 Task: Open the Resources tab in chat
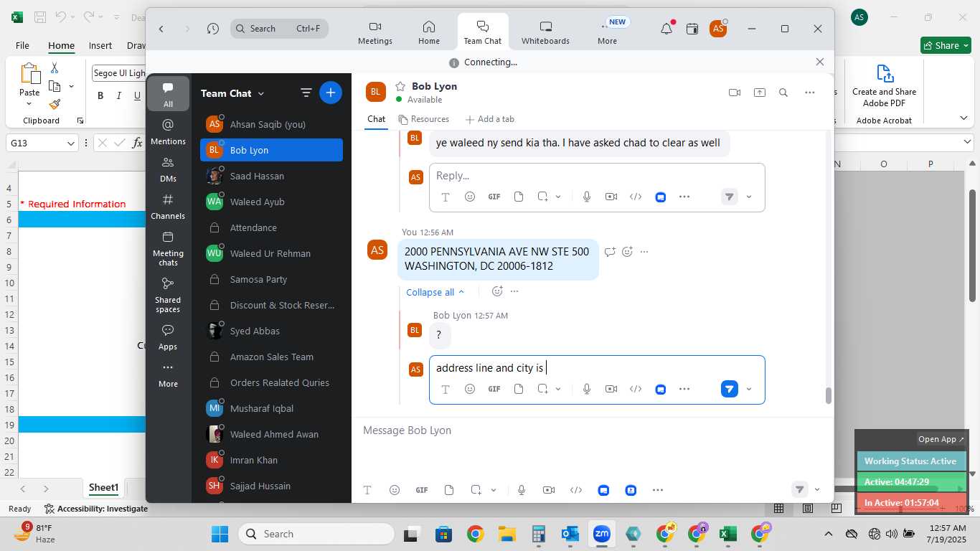click(423, 119)
